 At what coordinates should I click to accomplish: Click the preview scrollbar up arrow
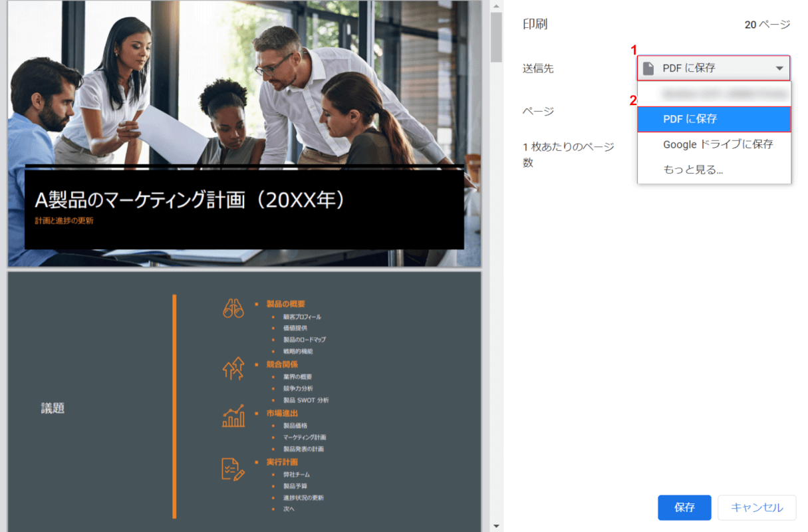click(495, 5)
